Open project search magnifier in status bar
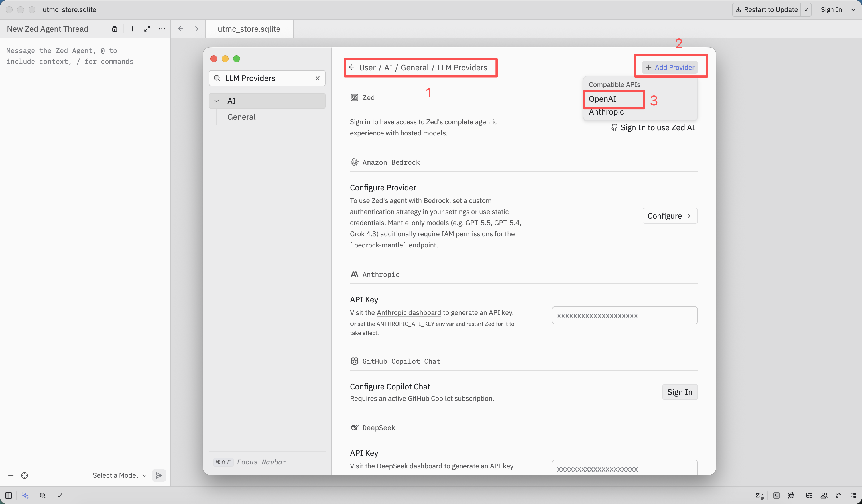The height and width of the screenshot is (504, 862). click(x=43, y=495)
